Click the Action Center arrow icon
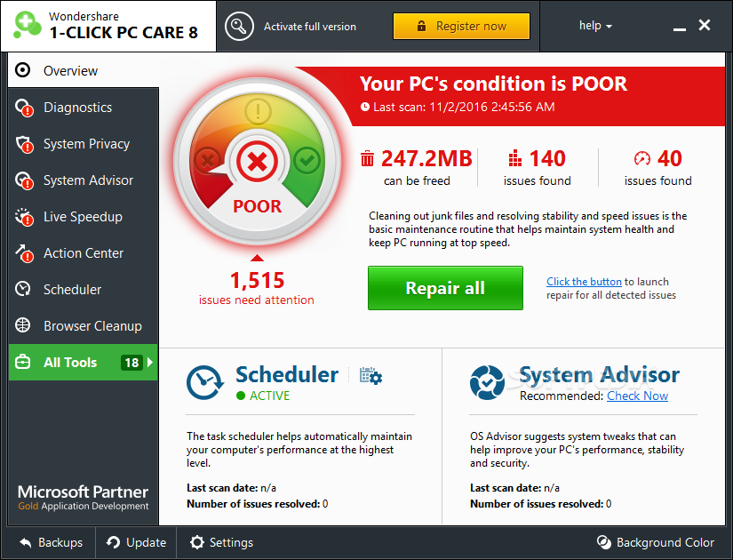Screen dimensions: 733x560 tap(24, 253)
